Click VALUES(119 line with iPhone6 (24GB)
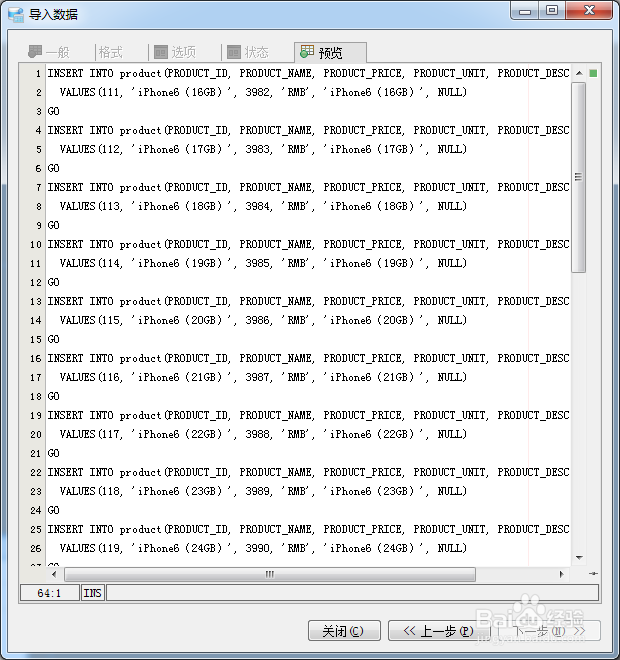This screenshot has width=620, height=660. tap(263, 548)
